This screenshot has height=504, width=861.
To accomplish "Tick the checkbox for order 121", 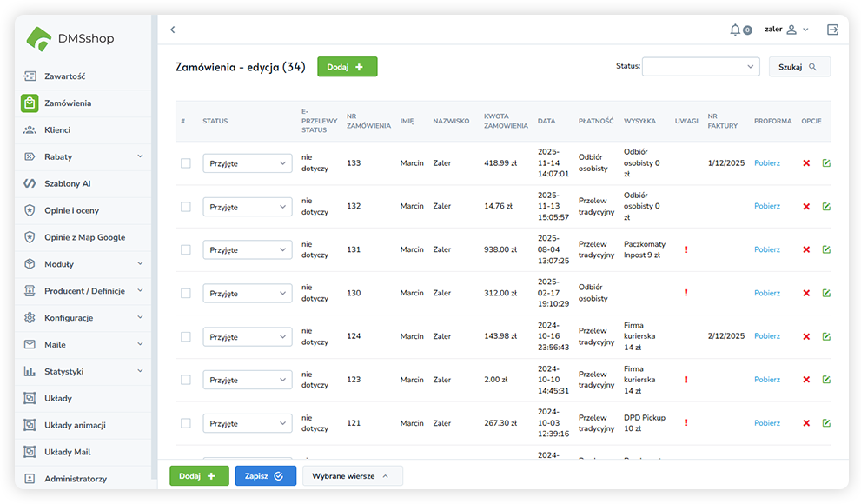I will [185, 423].
